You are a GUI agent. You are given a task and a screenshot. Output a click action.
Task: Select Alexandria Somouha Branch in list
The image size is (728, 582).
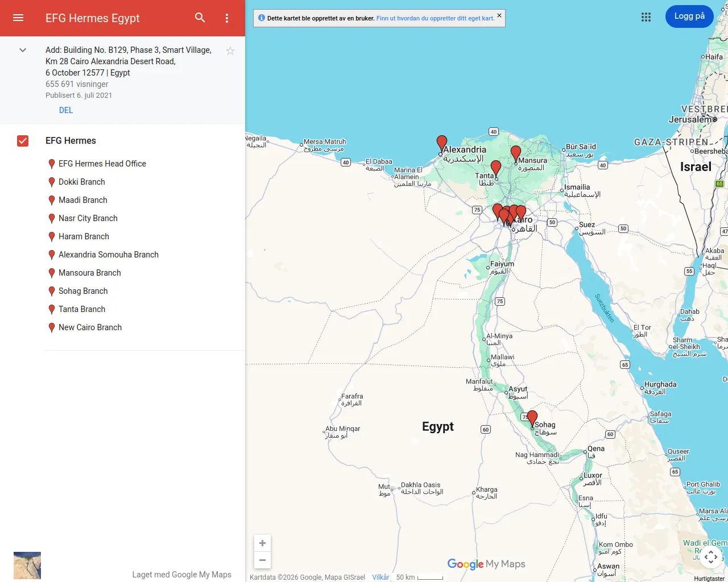click(109, 255)
